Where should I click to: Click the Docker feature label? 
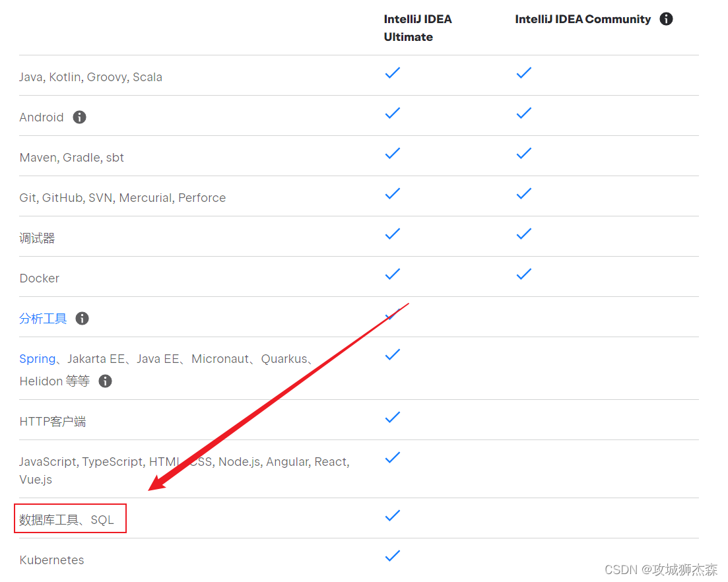point(39,278)
